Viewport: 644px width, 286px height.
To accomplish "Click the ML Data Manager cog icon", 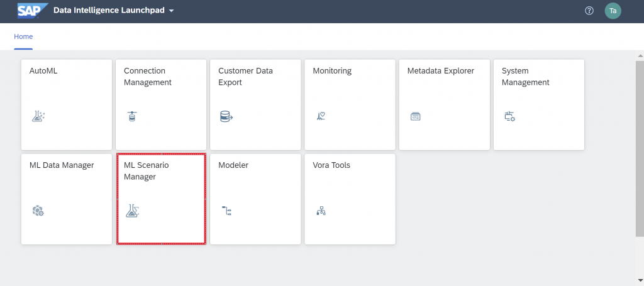I will click(38, 211).
